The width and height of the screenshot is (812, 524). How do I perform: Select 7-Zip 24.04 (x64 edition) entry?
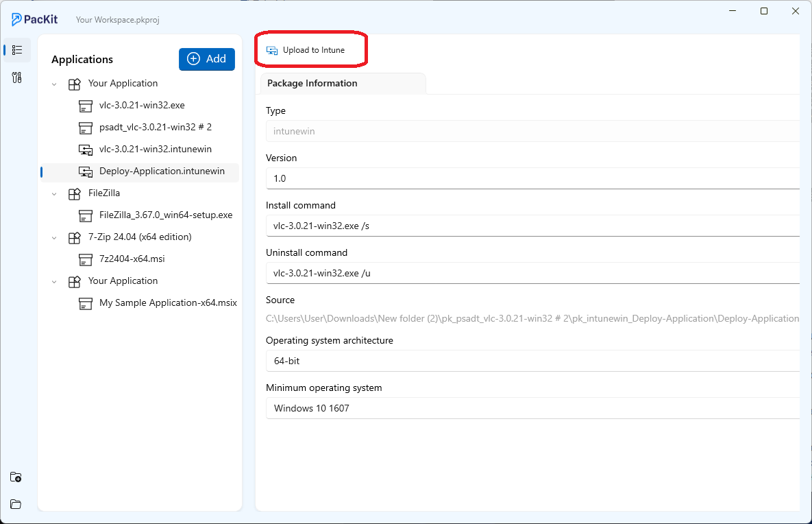tap(140, 237)
